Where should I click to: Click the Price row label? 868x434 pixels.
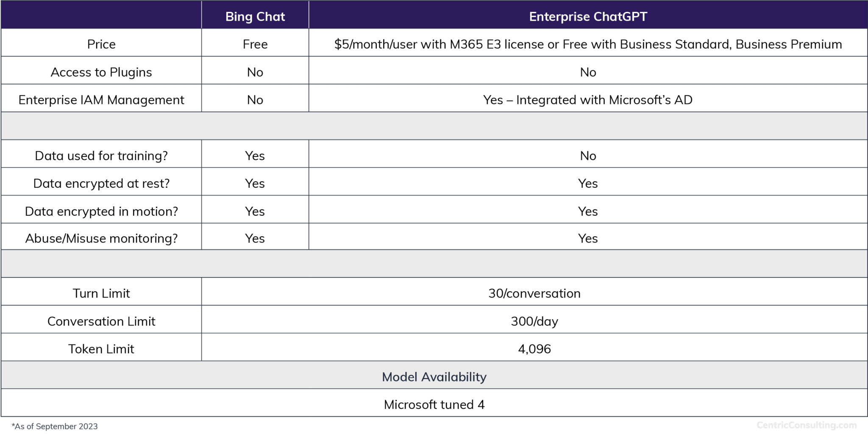pyautogui.click(x=101, y=43)
